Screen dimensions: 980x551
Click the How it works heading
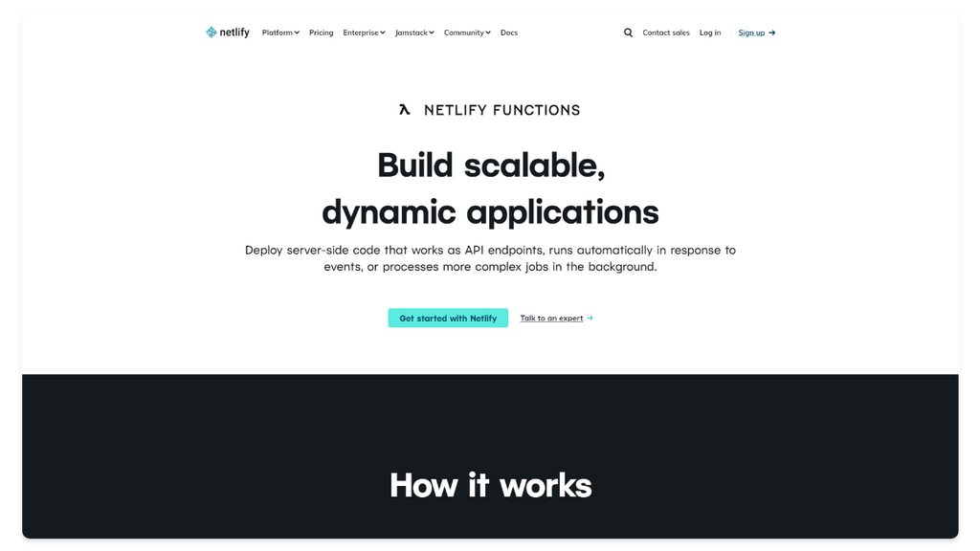491,485
